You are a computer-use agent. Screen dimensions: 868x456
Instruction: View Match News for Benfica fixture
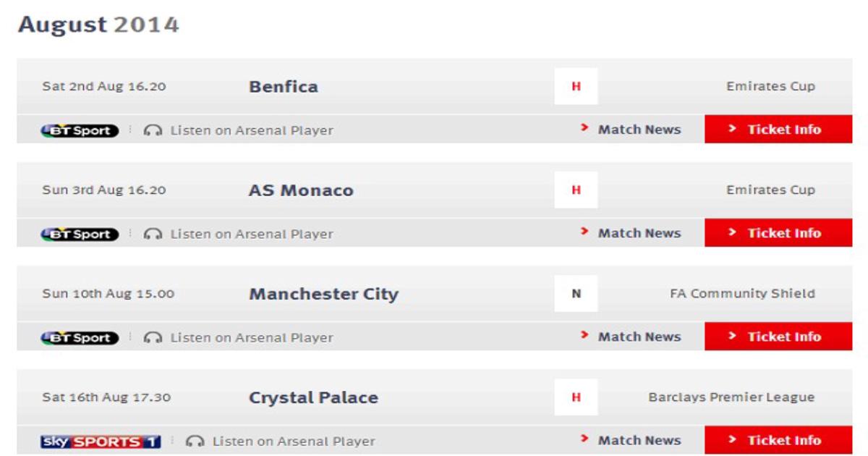click(x=631, y=130)
